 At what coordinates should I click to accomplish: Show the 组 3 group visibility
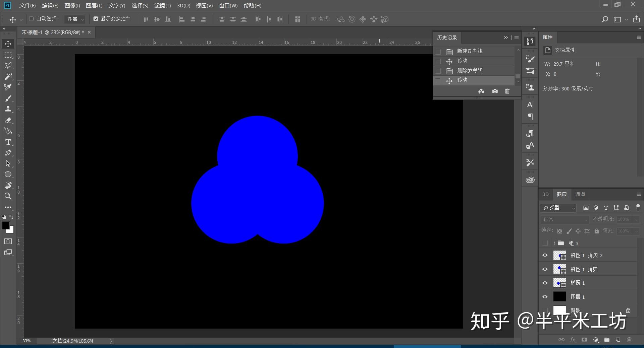coord(545,243)
